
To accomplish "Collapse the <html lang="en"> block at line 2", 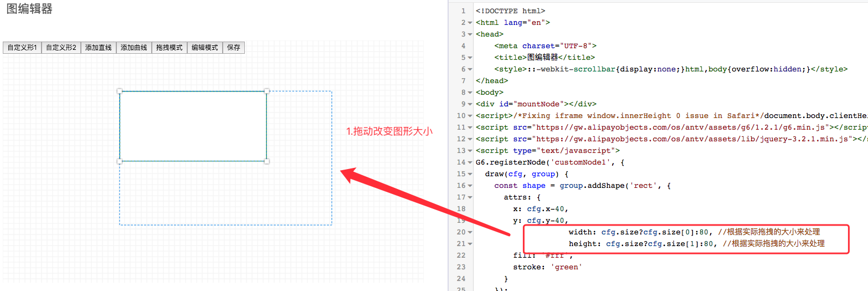I will point(469,23).
